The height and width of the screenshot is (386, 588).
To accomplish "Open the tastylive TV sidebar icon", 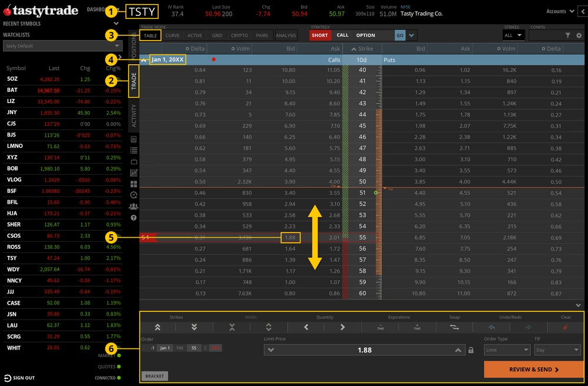I will pyautogui.click(x=133, y=162).
